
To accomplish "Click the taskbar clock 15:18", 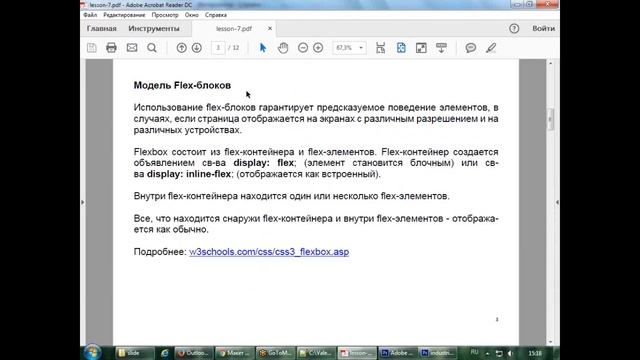I will [x=535, y=353].
